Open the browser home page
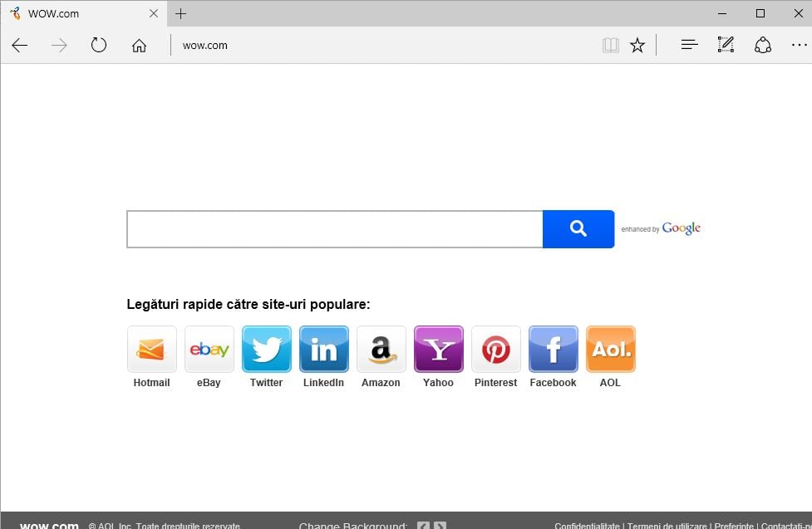 click(x=139, y=46)
